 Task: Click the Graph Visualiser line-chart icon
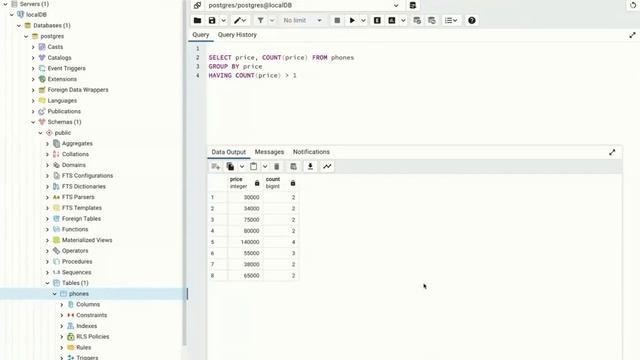pyautogui.click(x=327, y=167)
